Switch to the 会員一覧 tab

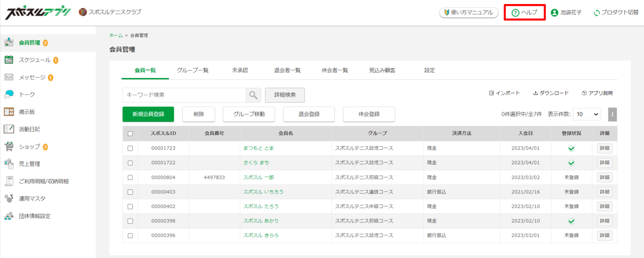(x=145, y=70)
